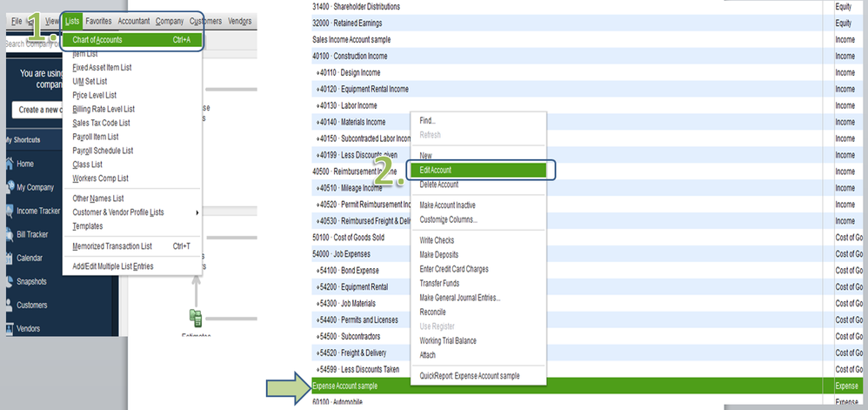Open the Lists menu in the menu bar
The image size is (868, 410).
72,21
